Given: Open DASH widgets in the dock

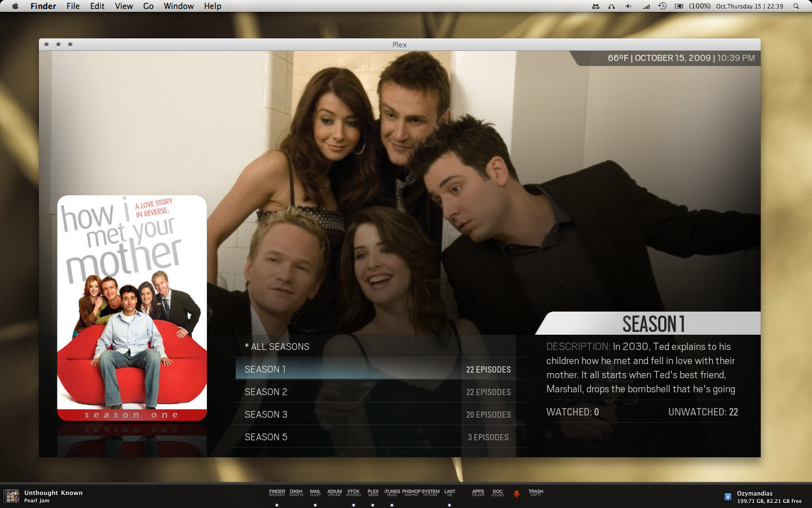Looking at the screenshot, I should click(296, 493).
